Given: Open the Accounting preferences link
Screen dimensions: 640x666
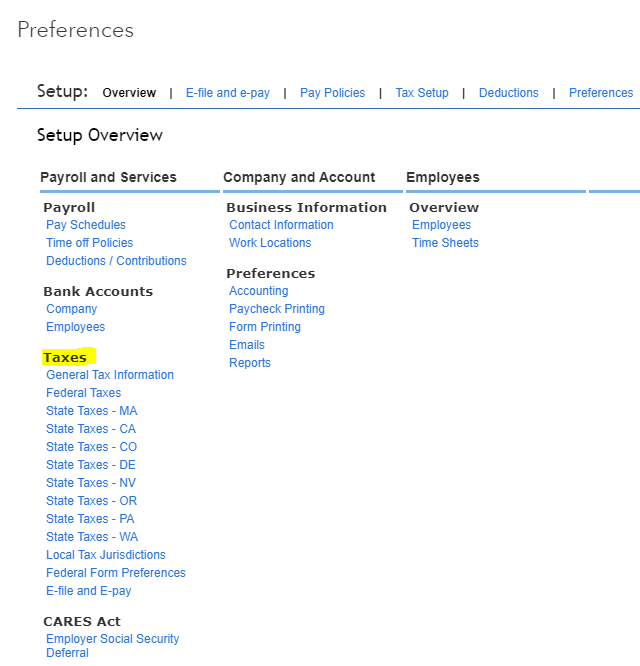Looking at the screenshot, I should (258, 291).
